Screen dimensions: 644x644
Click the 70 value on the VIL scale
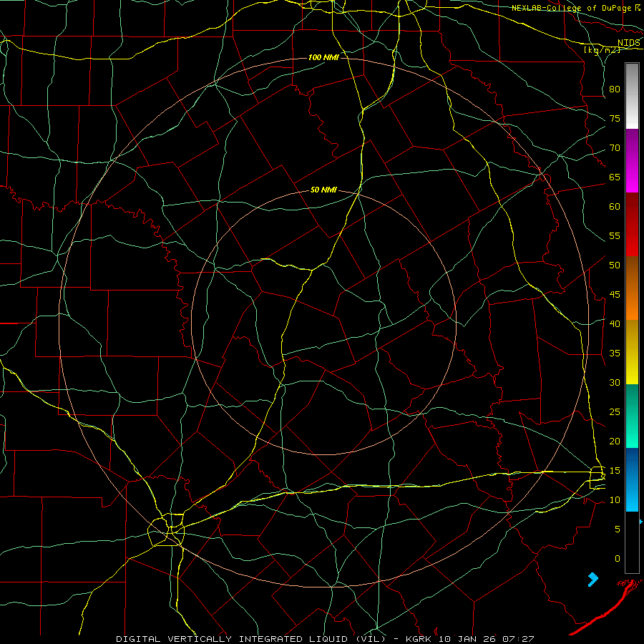click(x=615, y=148)
